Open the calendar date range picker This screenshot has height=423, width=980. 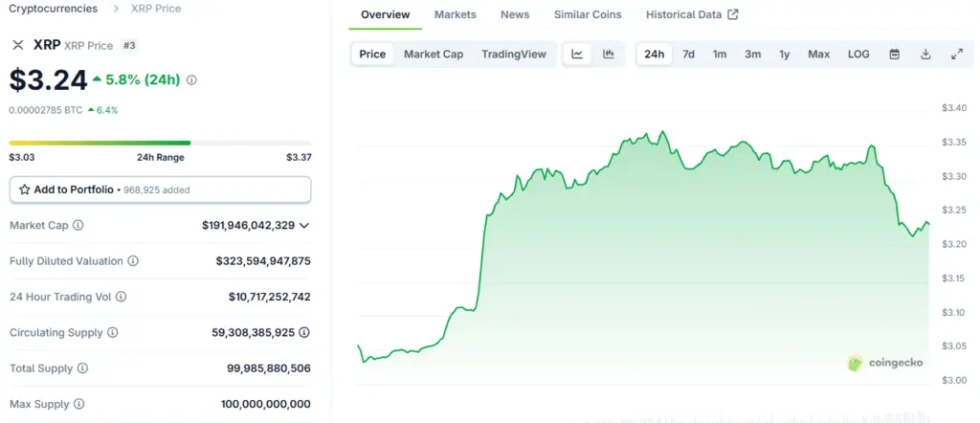tap(895, 55)
